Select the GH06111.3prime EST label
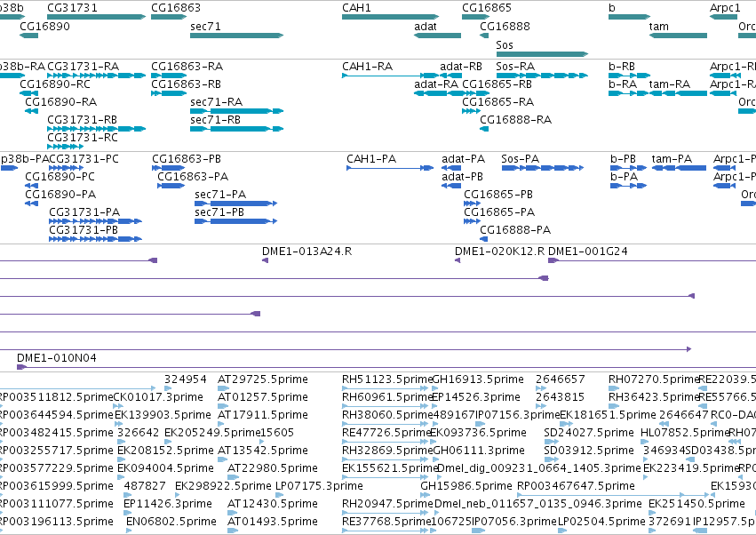756x535 pixels. (x=479, y=451)
